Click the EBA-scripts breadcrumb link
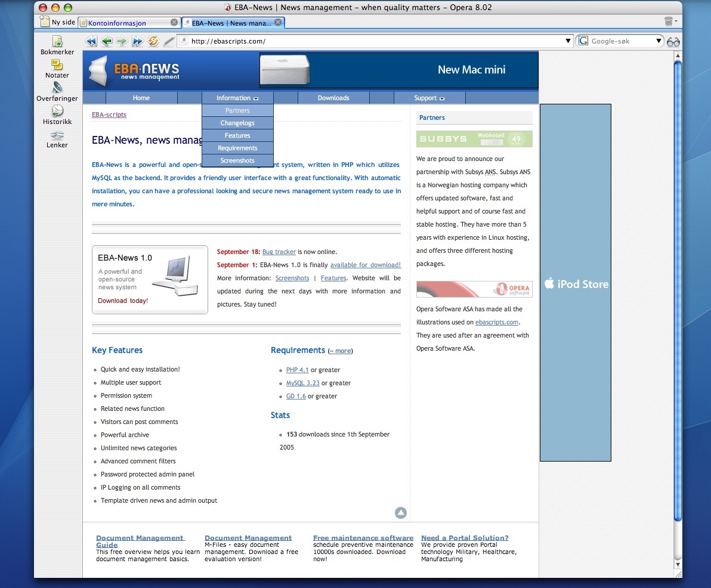This screenshot has height=588, width=711. [x=109, y=114]
